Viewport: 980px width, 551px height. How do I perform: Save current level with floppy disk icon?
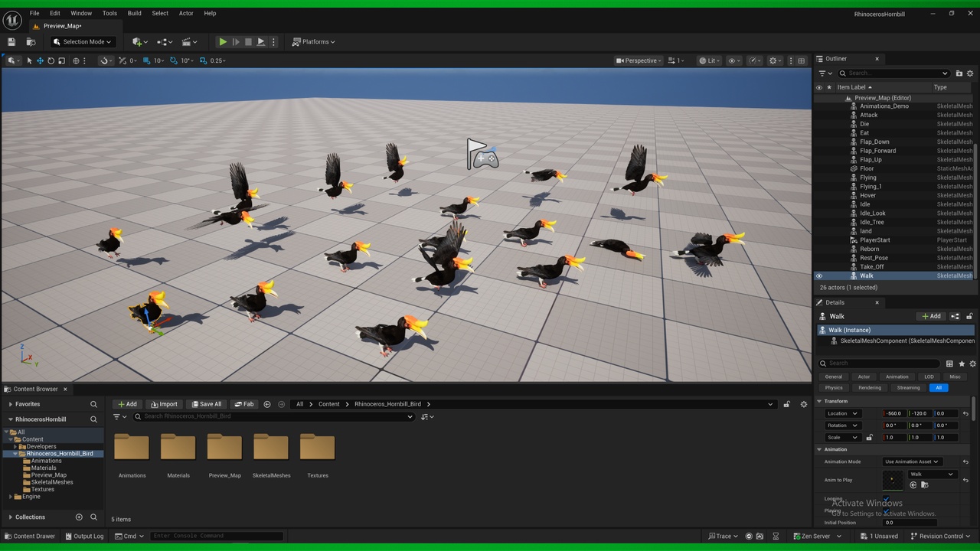[11, 42]
